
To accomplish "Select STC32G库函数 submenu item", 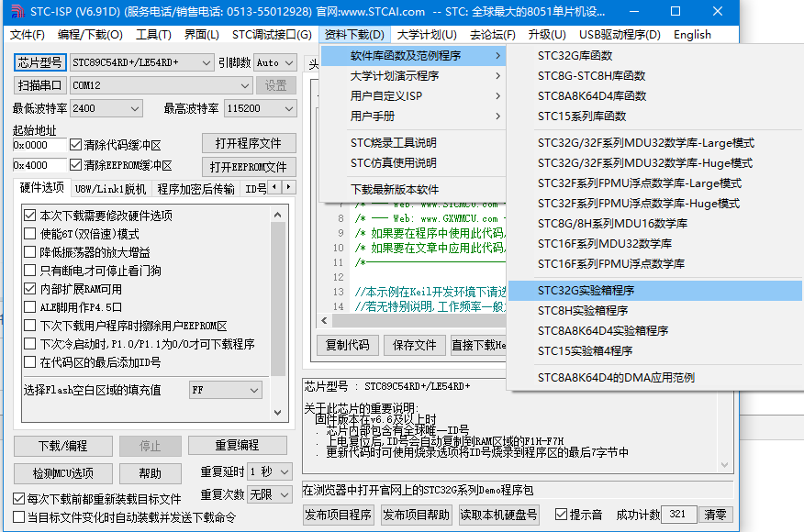I will tap(654, 56).
